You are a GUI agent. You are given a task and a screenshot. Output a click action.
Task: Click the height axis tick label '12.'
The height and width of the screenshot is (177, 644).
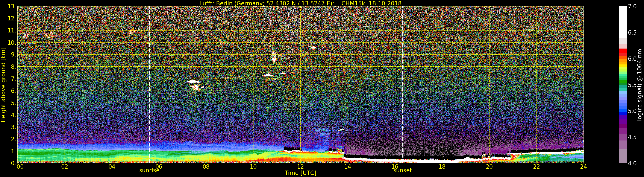pos(12,18)
